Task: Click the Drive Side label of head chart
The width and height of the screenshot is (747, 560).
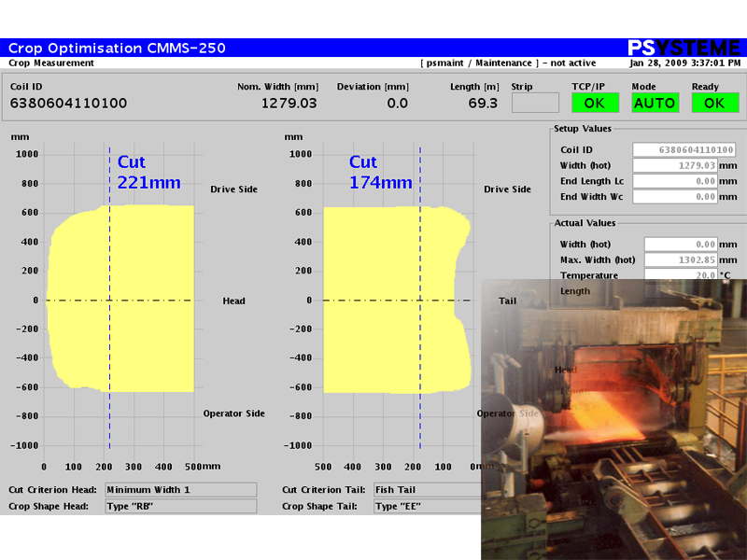Action: pyautogui.click(x=234, y=189)
